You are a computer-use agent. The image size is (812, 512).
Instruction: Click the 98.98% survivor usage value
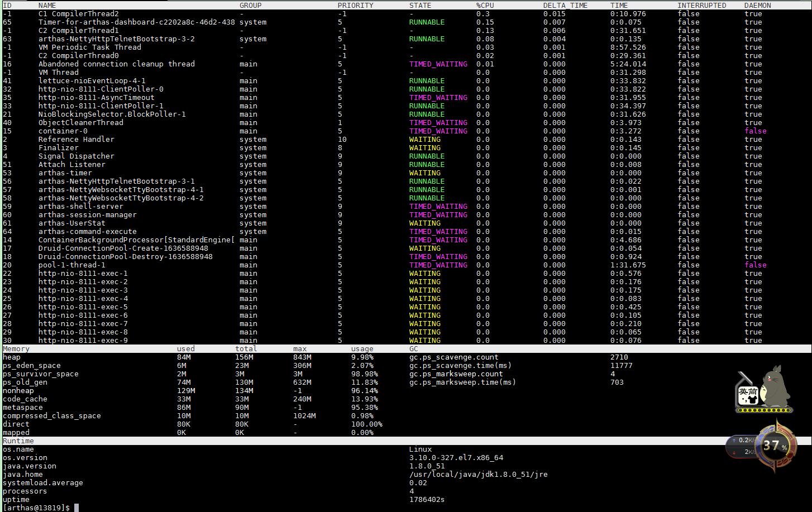click(x=365, y=374)
